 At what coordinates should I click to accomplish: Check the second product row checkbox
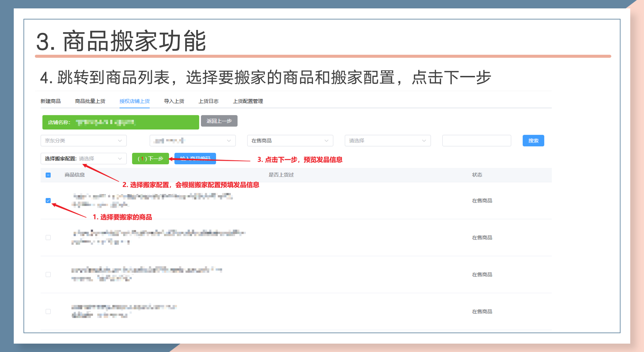pos(48,237)
